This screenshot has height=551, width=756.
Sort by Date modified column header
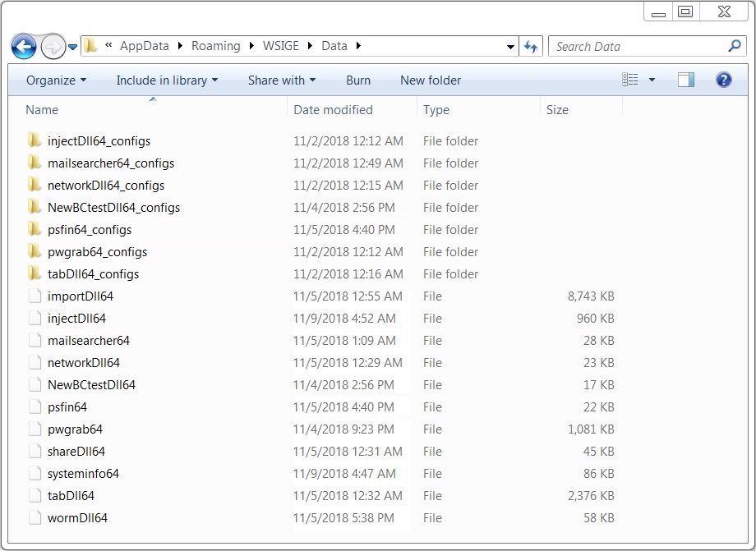pyautogui.click(x=353, y=110)
